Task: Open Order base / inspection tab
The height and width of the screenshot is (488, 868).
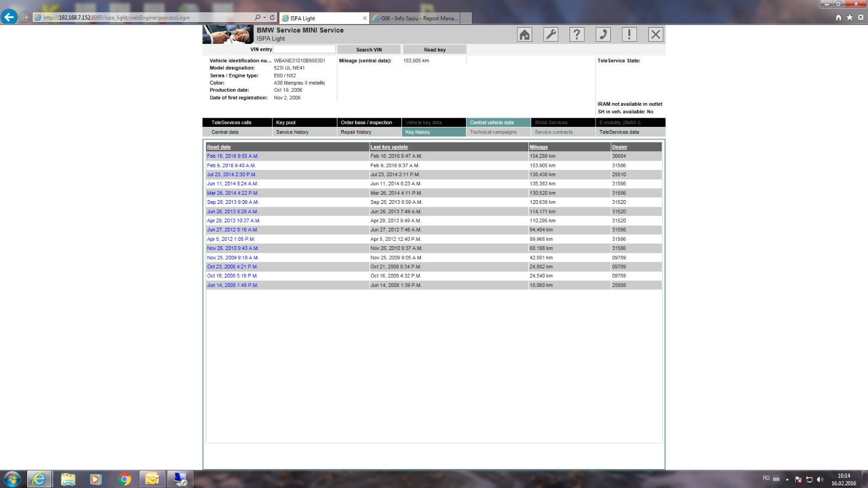Action: [x=369, y=123]
